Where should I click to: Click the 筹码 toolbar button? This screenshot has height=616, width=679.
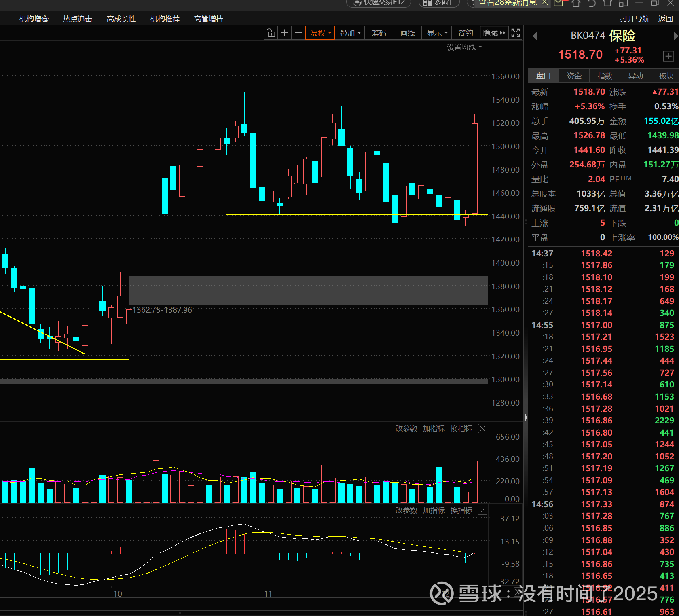coord(379,33)
